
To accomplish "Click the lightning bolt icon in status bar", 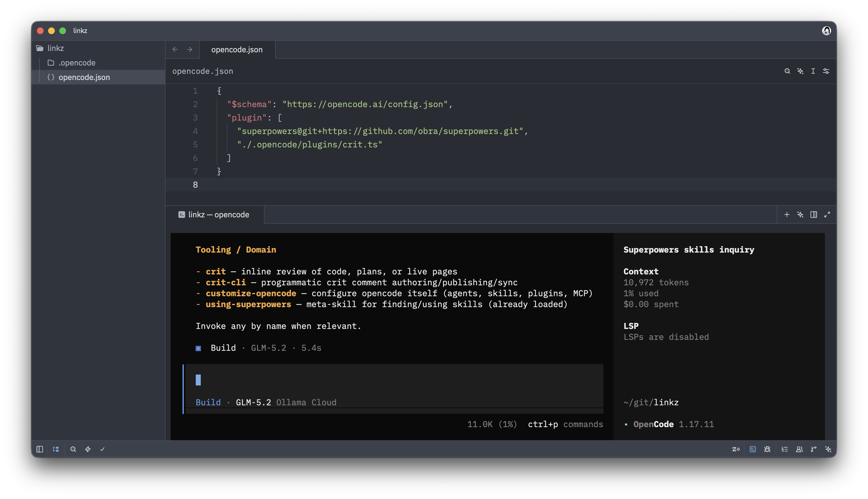I will pyautogui.click(x=88, y=449).
